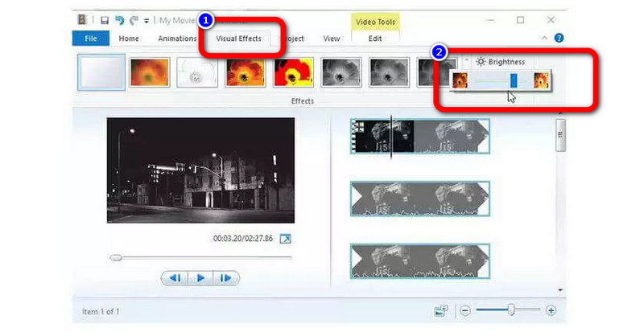Viewport: 644px width, 336px height.
Task: Click the Undo arrow icon
Action: tap(119, 20)
